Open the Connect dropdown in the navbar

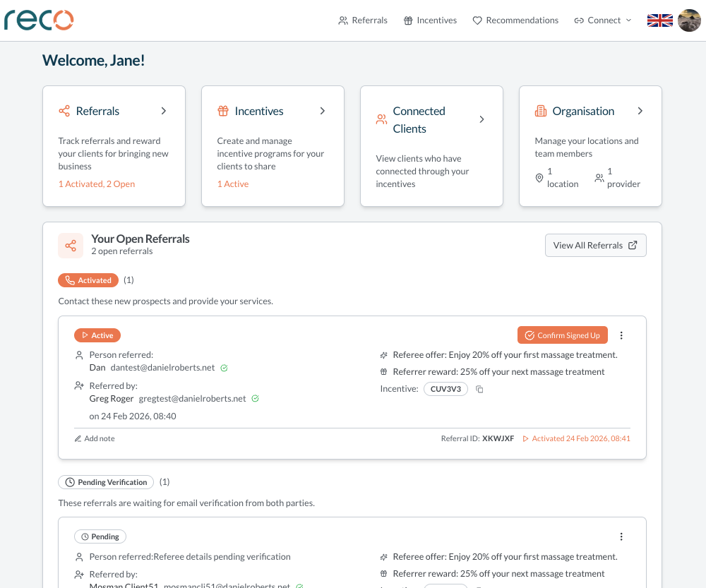pos(602,20)
